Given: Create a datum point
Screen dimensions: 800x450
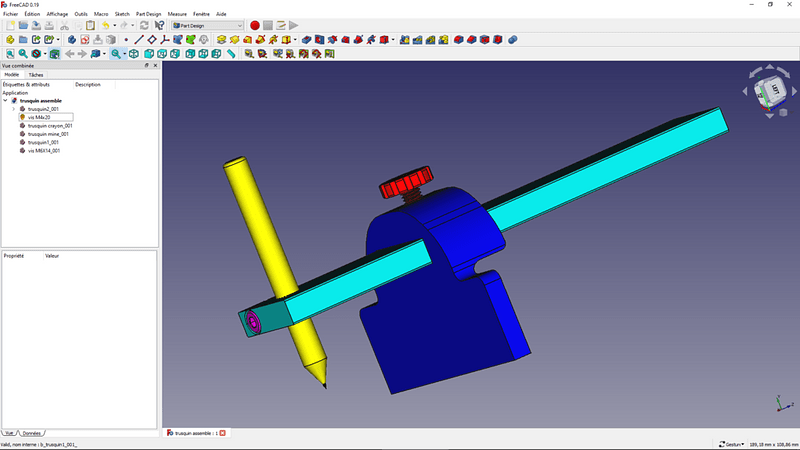Looking at the screenshot, I should click(126, 40).
